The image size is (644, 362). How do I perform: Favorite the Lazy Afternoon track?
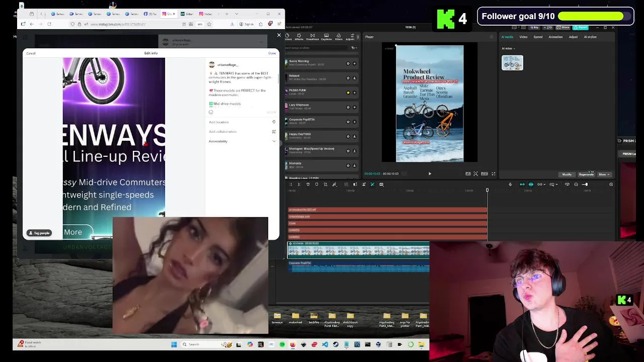click(x=348, y=107)
